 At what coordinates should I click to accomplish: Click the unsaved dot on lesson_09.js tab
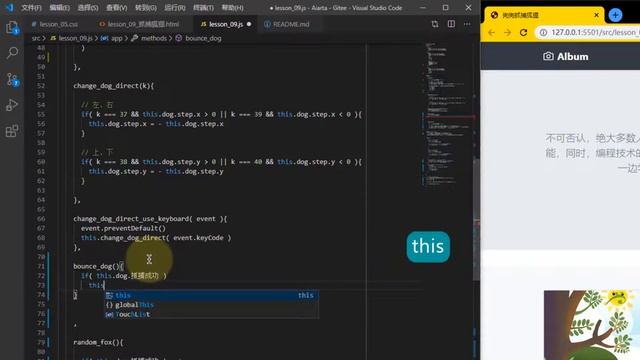[249, 24]
